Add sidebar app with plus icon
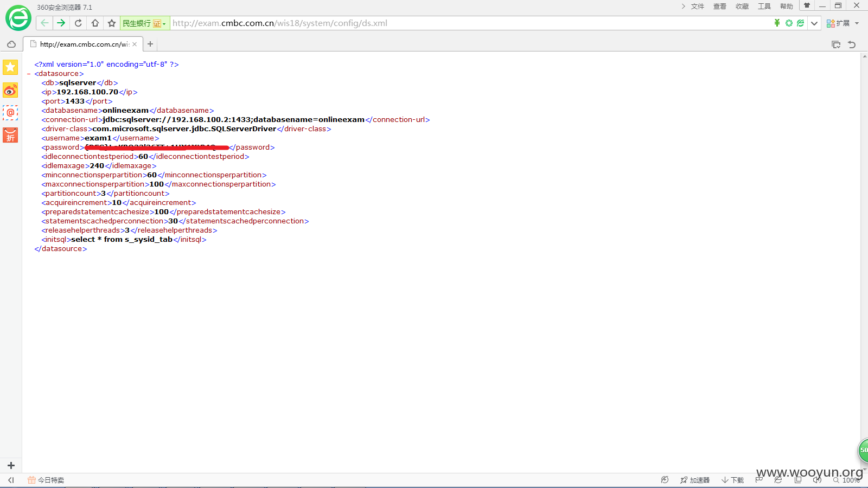The width and height of the screenshot is (868, 488). [x=11, y=465]
